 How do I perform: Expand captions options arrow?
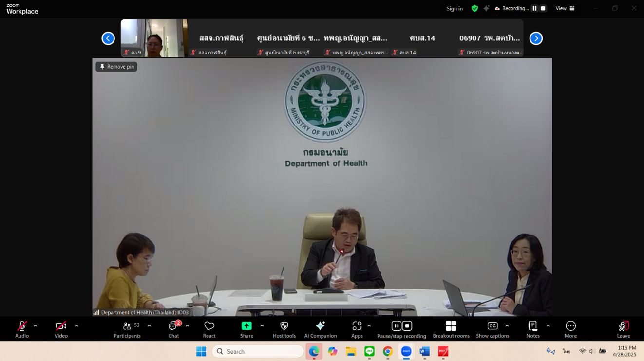tap(507, 326)
